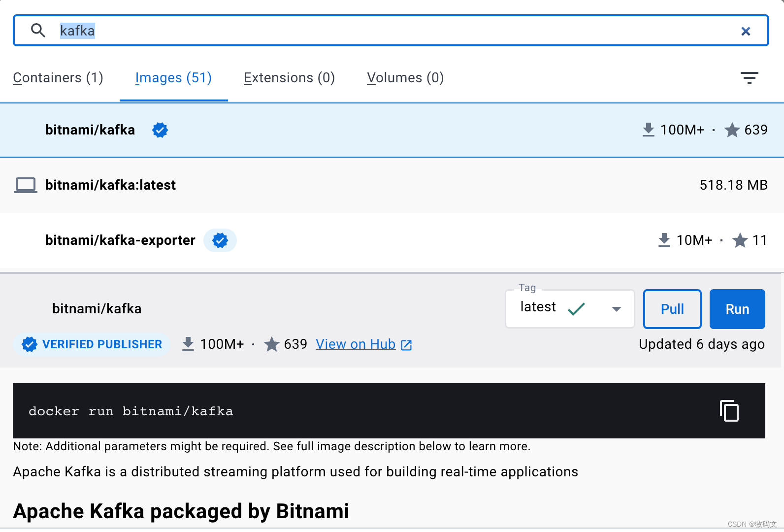Click the local image laptop icon
The image size is (784, 532).
26,185
